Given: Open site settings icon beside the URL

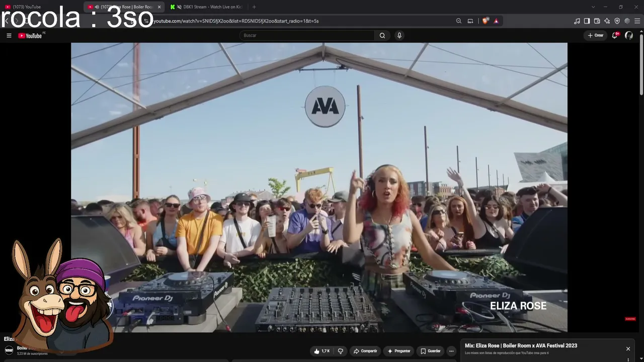Looking at the screenshot, I should (145, 21).
